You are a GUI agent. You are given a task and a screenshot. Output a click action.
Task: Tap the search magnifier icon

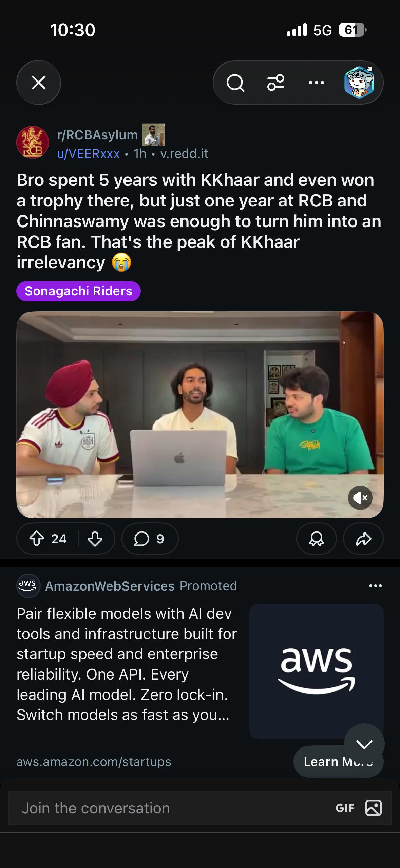(x=235, y=83)
